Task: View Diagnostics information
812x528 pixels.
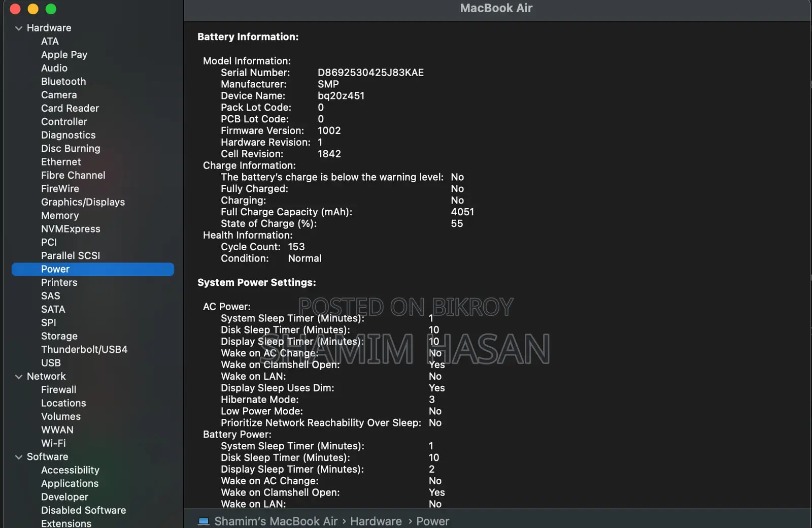Action: click(69, 135)
